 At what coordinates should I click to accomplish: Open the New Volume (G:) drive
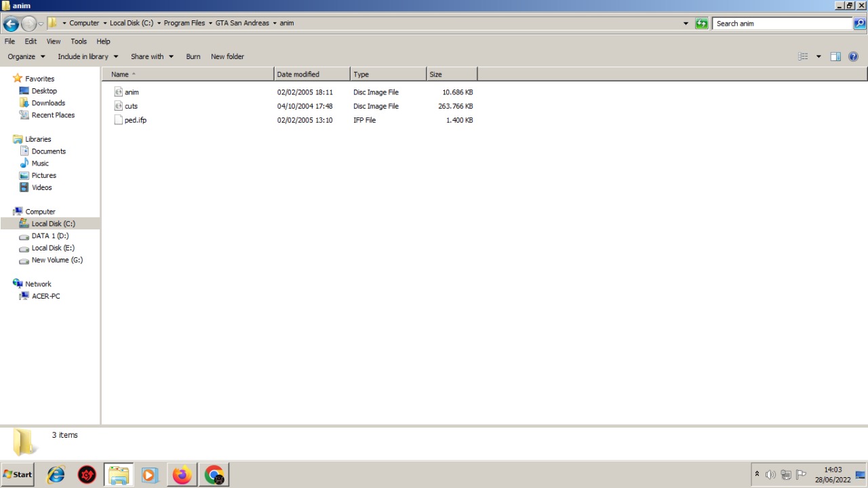57,261
